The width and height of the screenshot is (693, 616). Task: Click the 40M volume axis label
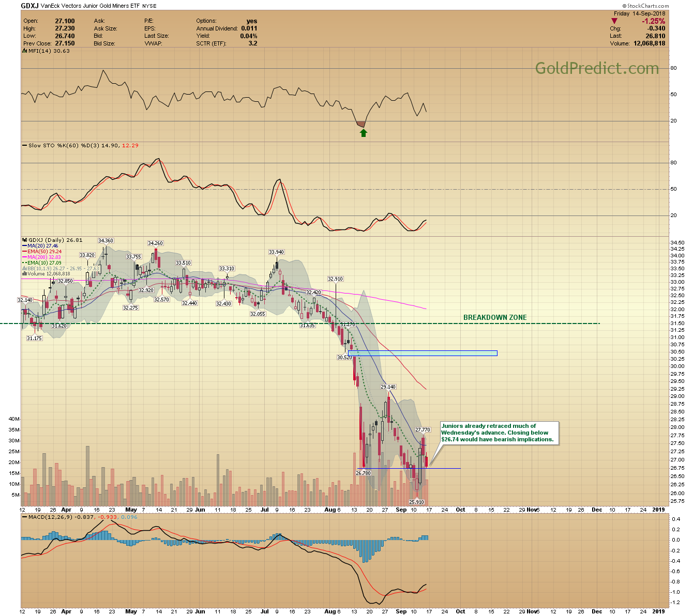(x=14, y=419)
